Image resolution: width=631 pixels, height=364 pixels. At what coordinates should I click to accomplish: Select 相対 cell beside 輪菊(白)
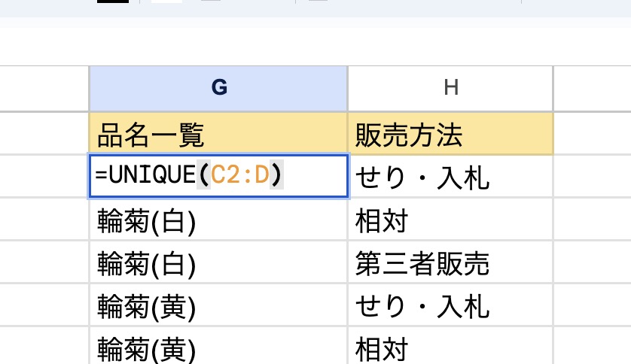click(x=450, y=220)
